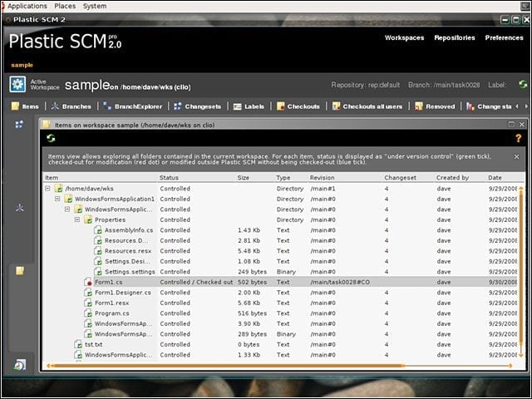Click the Properties folder icon
The width and height of the screenshot is (532, 399).
point(88,219)
